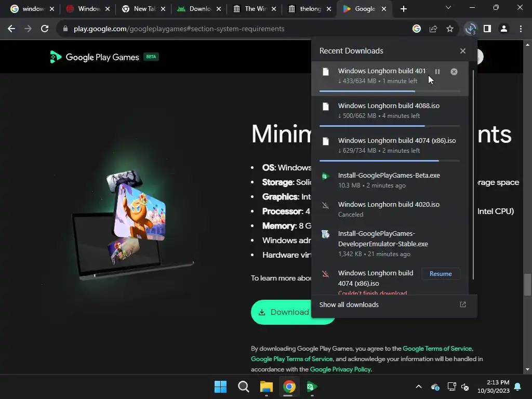Open the Windows Start menu
The image size is (532, 399).
click(x=220, y=387)
